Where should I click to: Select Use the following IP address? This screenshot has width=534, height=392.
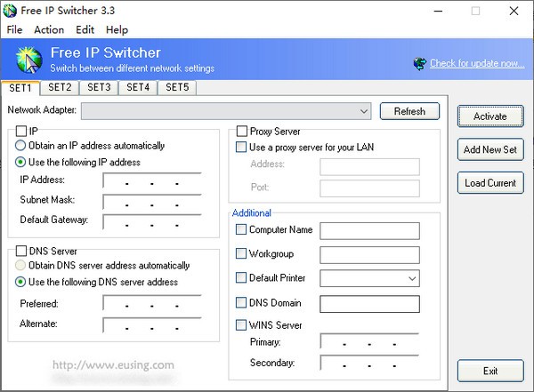pyautogui.click(x=20, y=162)
